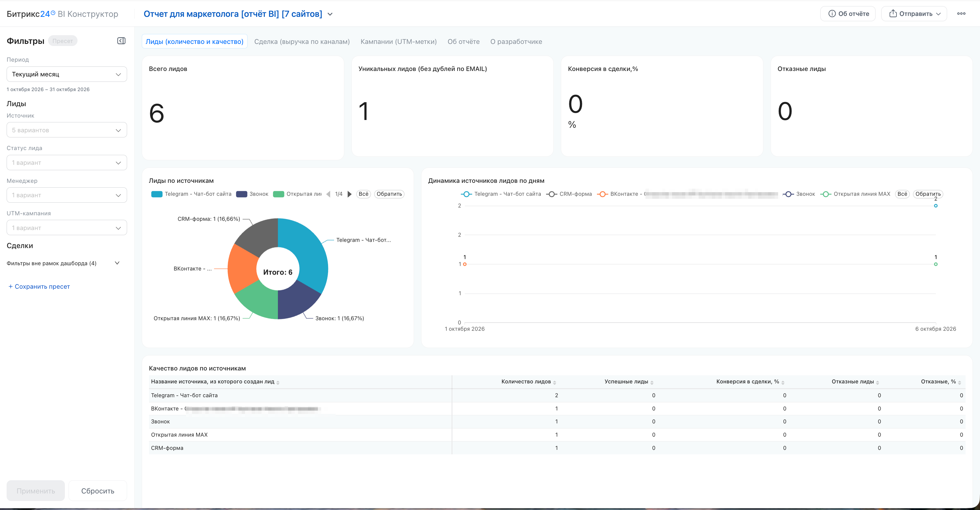This screenshot has height=510, width=980.
Task: Toggle CRM-форма line in dynamics legend
Action: [569, 194]
